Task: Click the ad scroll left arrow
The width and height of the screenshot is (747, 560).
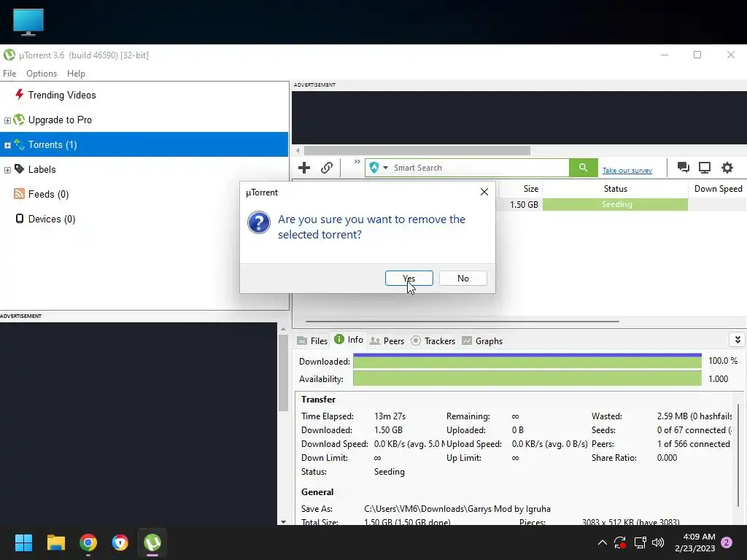Action: coord(298,150)
